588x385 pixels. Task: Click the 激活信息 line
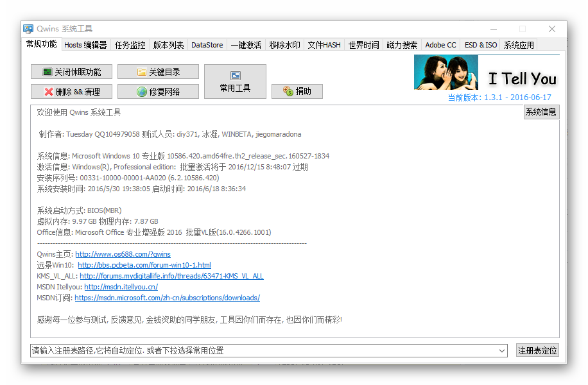pyautogui.click(x=172, y=167)
